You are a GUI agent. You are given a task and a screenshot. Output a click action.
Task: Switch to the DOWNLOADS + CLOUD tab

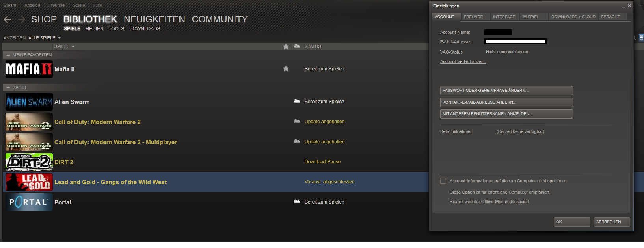(573, 17)
